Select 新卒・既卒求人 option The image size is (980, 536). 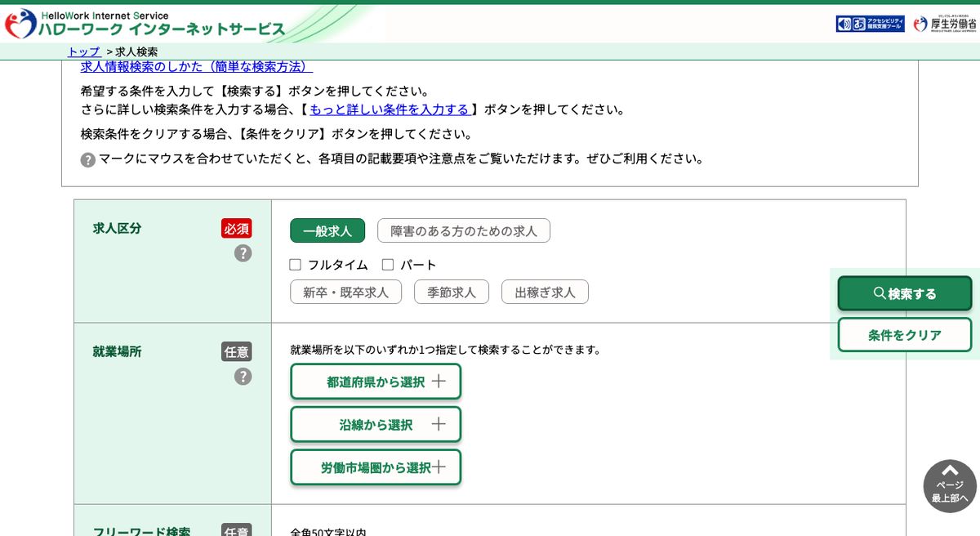[x=345, y=292]
